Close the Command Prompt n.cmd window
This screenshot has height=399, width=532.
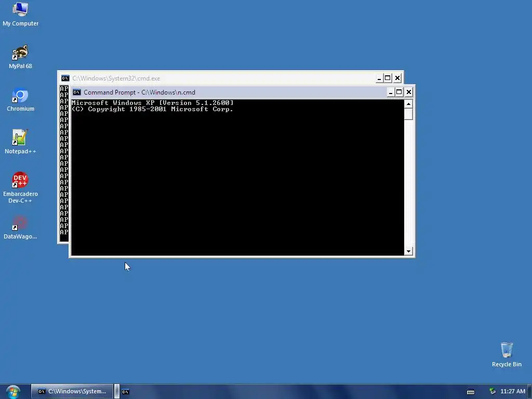[408, 92]
